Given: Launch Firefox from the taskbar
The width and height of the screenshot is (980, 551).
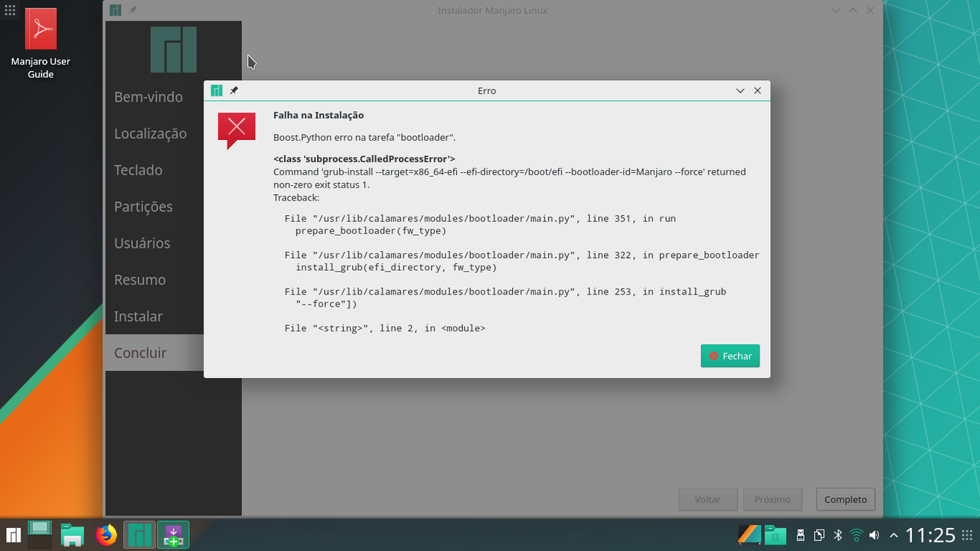Looking at the screenshot, I should click(x=106, y=535).
